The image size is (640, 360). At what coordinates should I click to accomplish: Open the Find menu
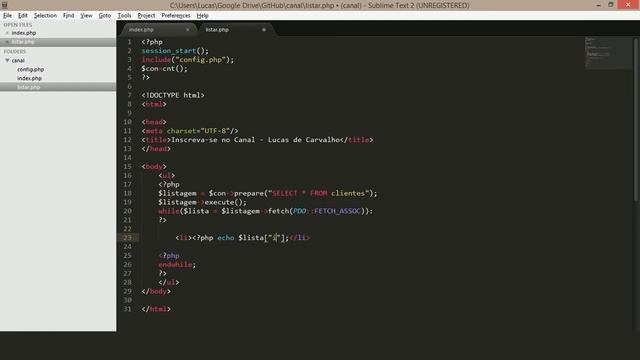click(x=68, y=16)
